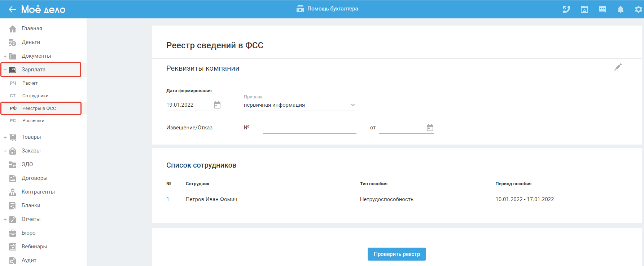Screen dimensions: 644x266
Task: Open the Контрагенты section
Action: pyautogui.click(x=38, y=192)
